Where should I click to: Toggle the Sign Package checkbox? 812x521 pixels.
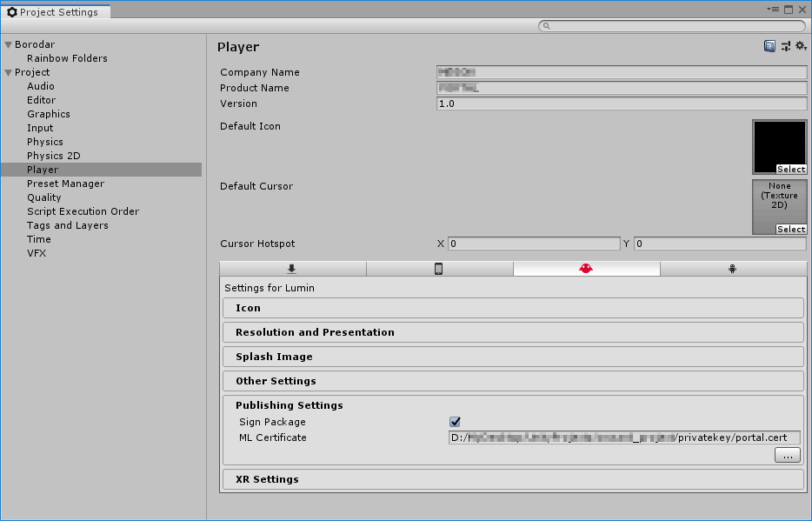pyautogui.click(x=455, y=422)
